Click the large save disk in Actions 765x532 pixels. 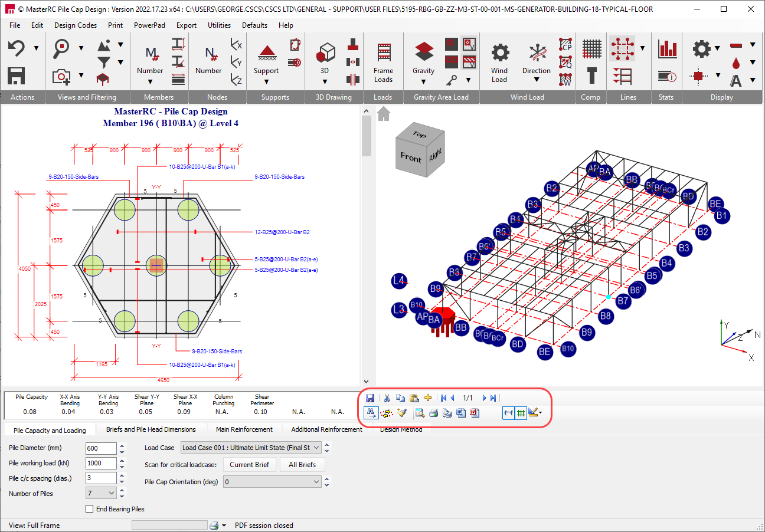[x=16, y=75]
